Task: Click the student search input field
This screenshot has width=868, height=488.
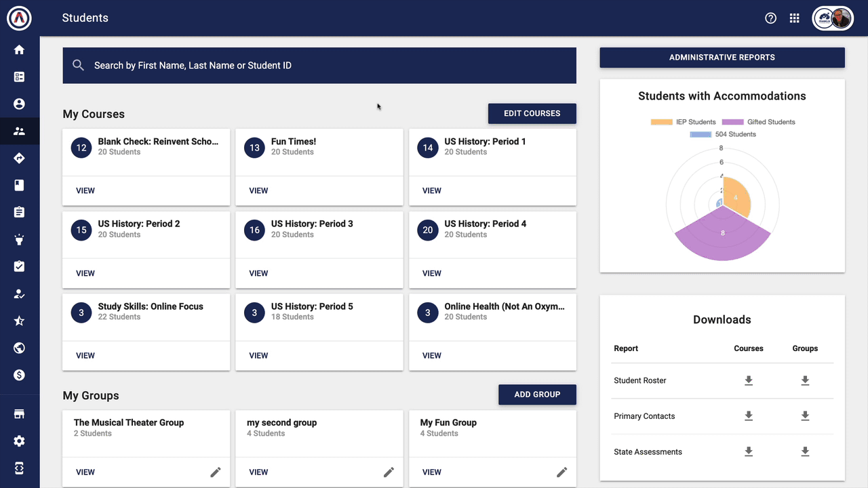Action: pyautogui.click(x=319, y=66)
